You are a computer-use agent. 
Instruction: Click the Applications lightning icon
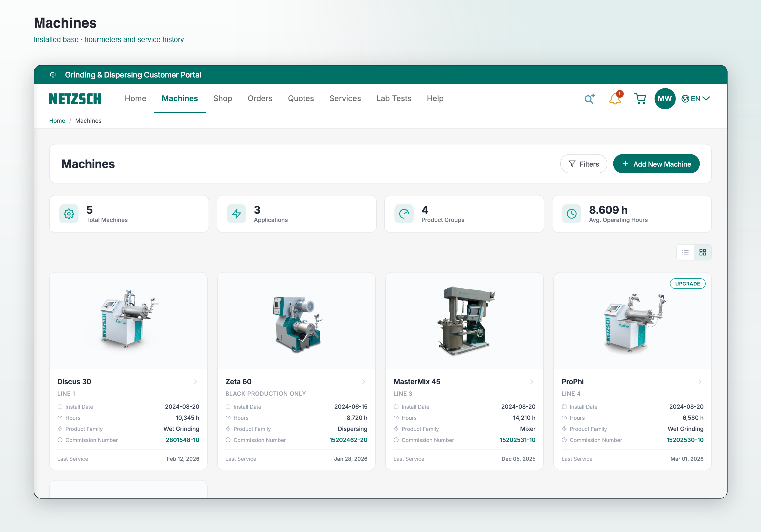(x=236, y=214)
